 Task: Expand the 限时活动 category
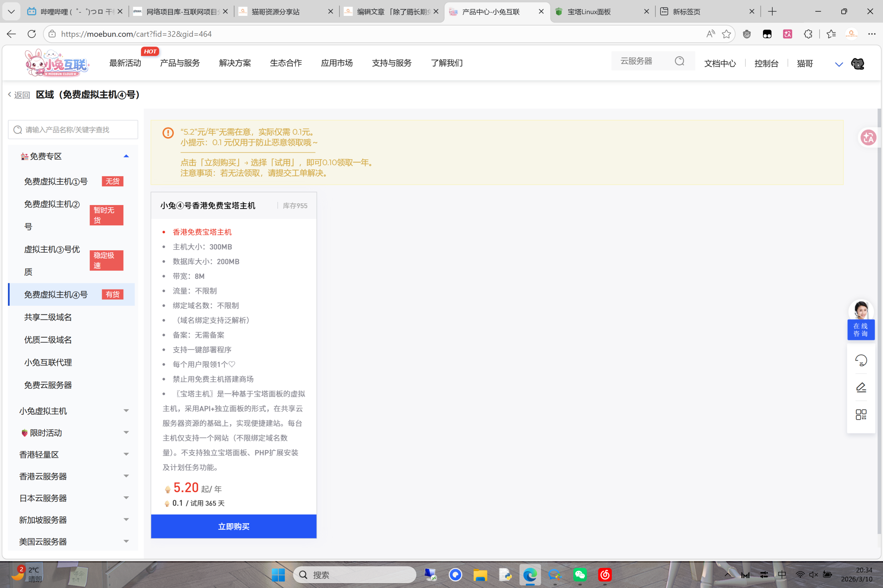(126, 433)
